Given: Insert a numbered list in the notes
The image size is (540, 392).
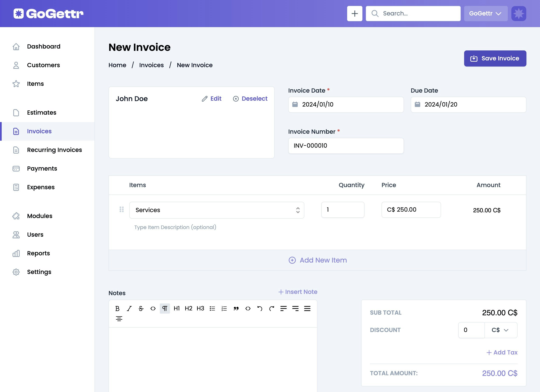Looking at the screenshot, I should [x=224, y=309].
